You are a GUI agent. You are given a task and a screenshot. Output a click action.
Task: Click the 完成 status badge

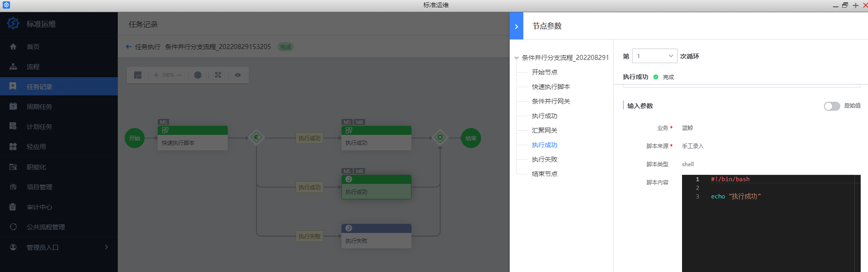coord(286,47)
